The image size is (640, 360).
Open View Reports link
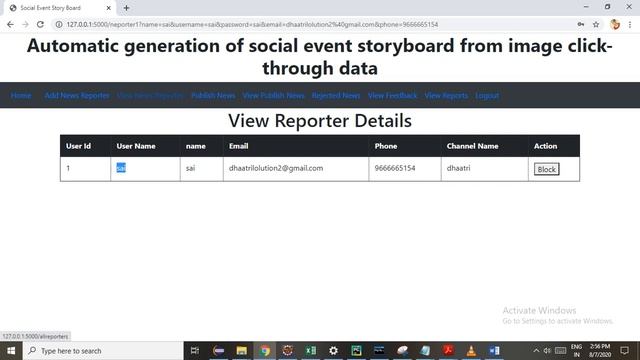coord(446,96)
